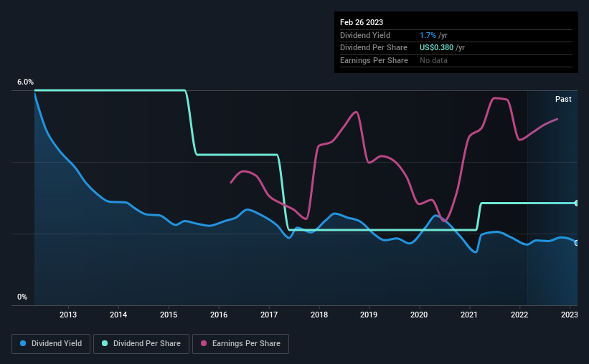This screenshot has height=364, width=589.
Task: Click the Feb 26 2023 tooltip date
Action: click(362, 22)
